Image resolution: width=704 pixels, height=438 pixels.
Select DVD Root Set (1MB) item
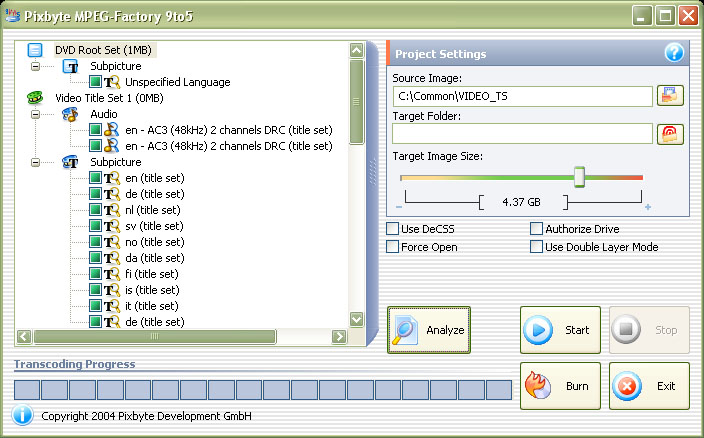pyautogui.click(x=104, y=50)
